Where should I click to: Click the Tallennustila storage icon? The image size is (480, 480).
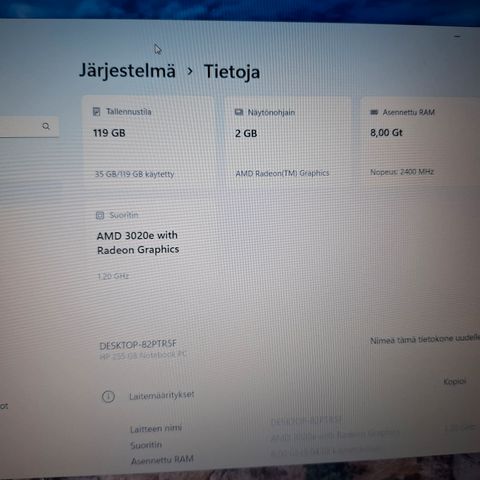(x=96, y=111)
